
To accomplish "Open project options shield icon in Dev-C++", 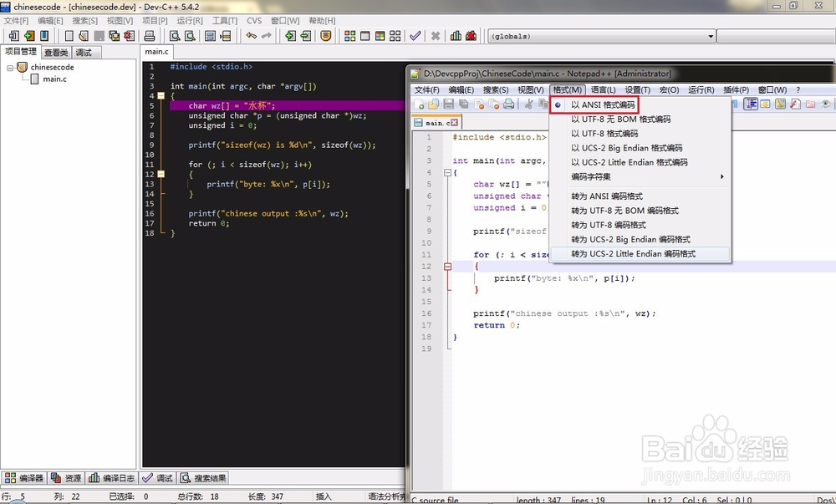I will point(326,36).
